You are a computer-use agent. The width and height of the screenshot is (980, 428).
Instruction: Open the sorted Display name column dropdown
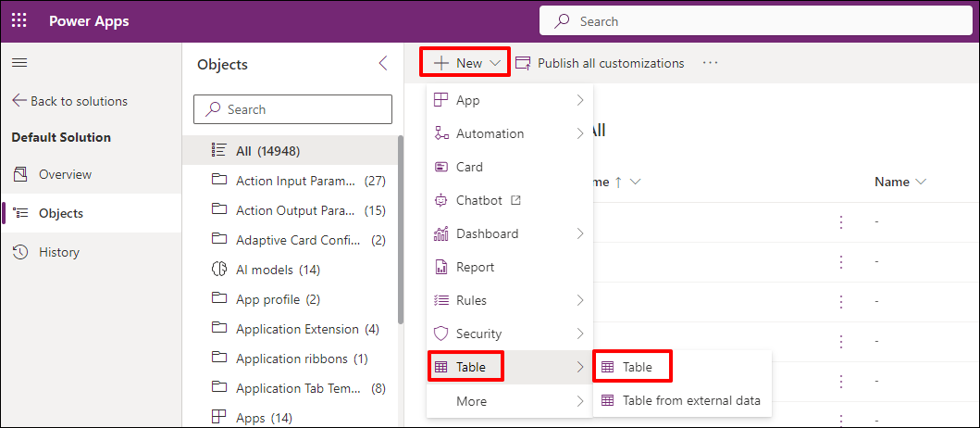coord(635,183)
